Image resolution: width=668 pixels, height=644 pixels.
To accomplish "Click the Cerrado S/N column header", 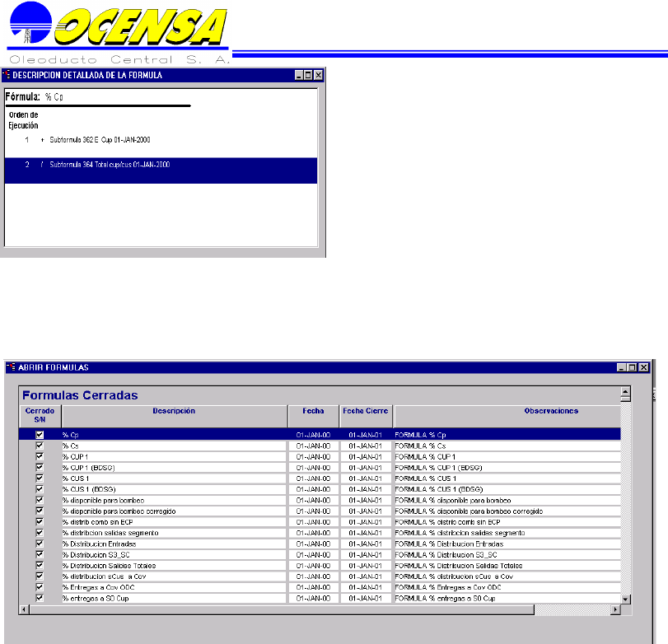I will [x=40, y=415].
